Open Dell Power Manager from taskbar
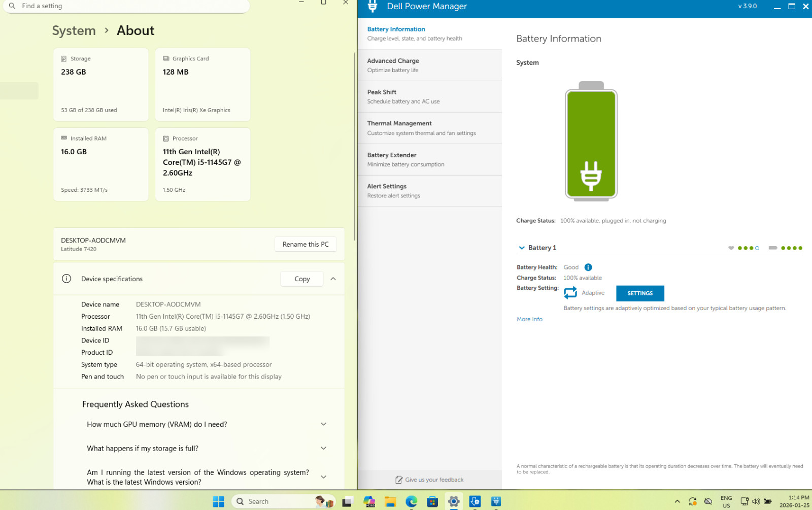Screen dimensions: 812x510 [x=496, y=501]
